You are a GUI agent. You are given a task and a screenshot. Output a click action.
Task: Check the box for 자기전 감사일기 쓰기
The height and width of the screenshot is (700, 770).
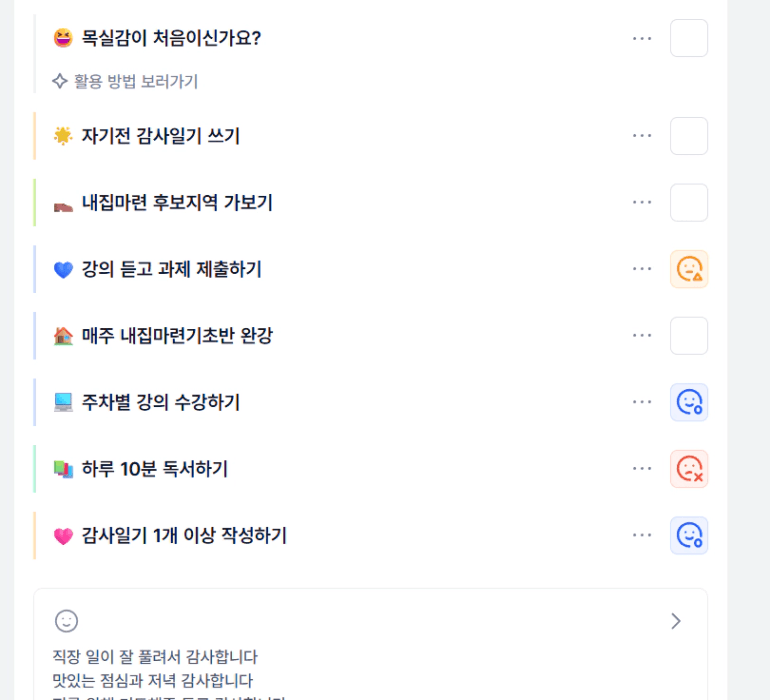[689, 136]
